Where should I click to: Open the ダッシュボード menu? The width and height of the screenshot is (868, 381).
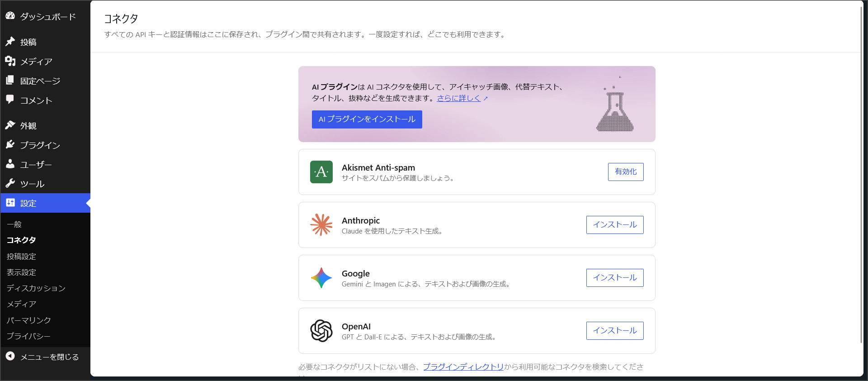click(45, 16)
